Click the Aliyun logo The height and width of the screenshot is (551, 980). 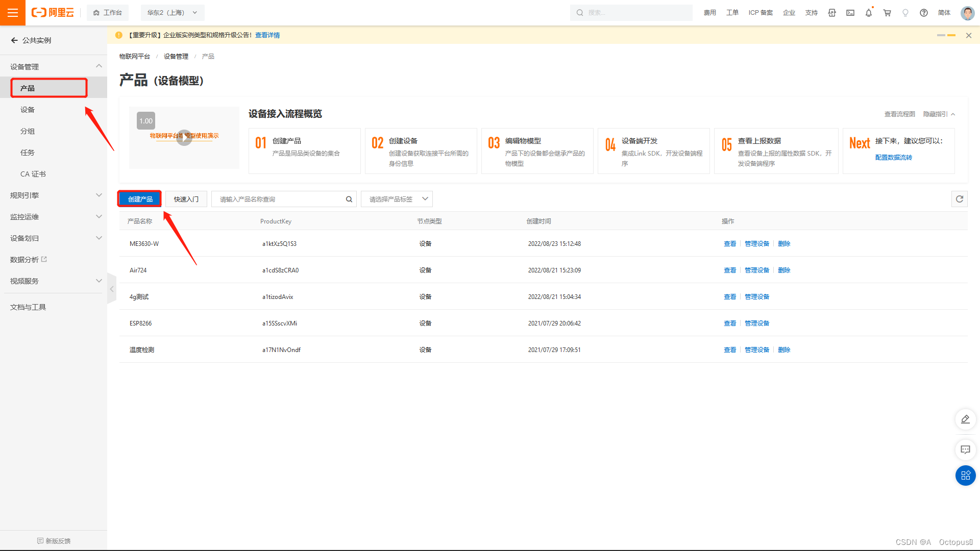(x=53, y=13)
